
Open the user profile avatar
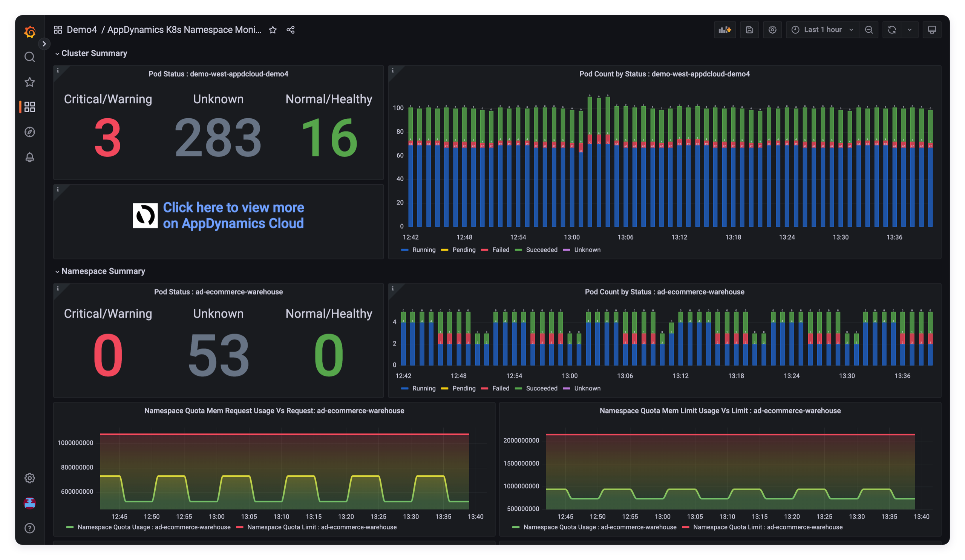[x=29, y=503]
